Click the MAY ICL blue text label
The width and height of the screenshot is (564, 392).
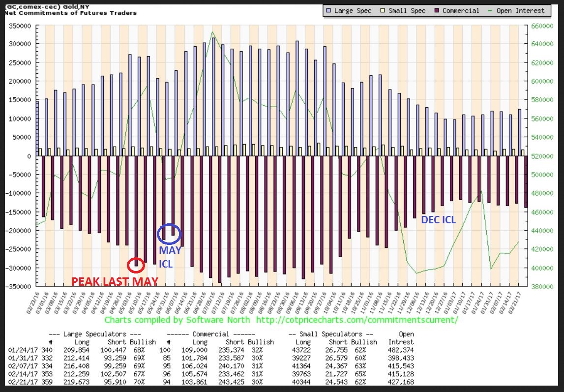tap(170, 257)
